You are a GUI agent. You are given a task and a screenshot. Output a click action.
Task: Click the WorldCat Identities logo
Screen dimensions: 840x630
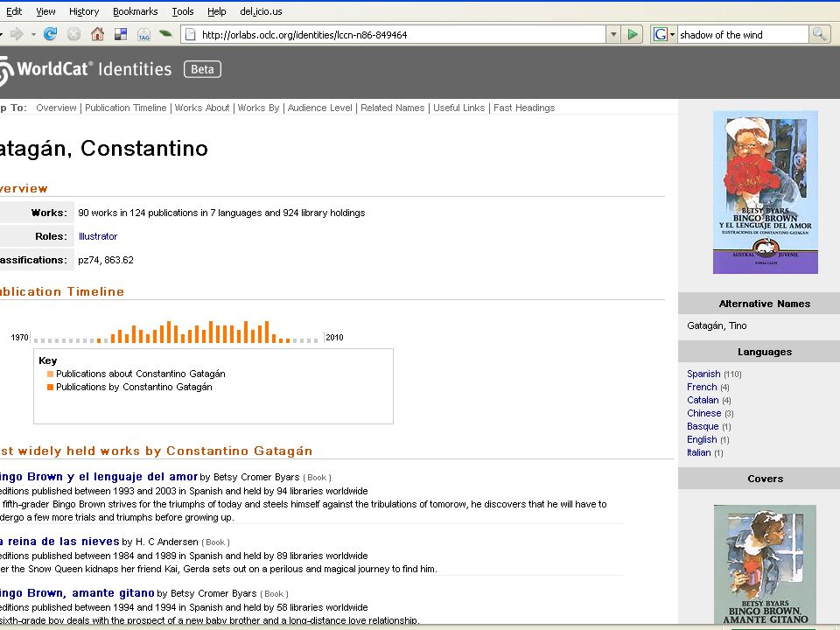pos(86,70)
